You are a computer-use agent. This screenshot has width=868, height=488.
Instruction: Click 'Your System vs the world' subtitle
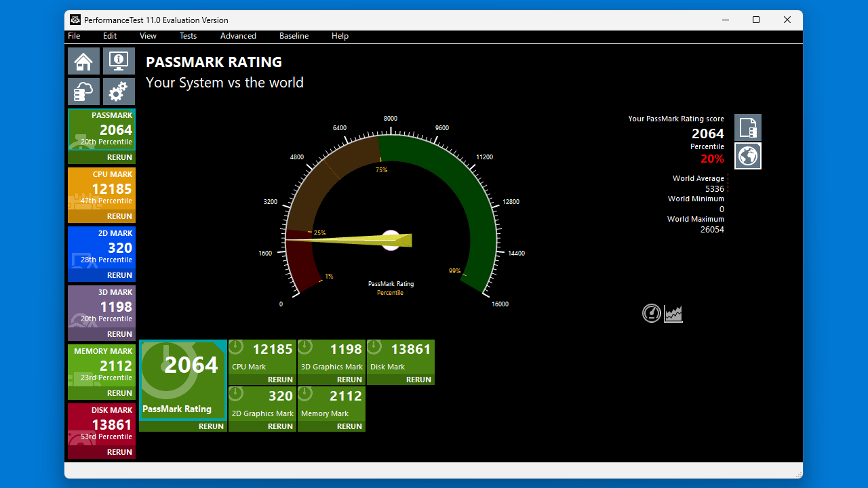pyautogui.click(x=224, y=83)
